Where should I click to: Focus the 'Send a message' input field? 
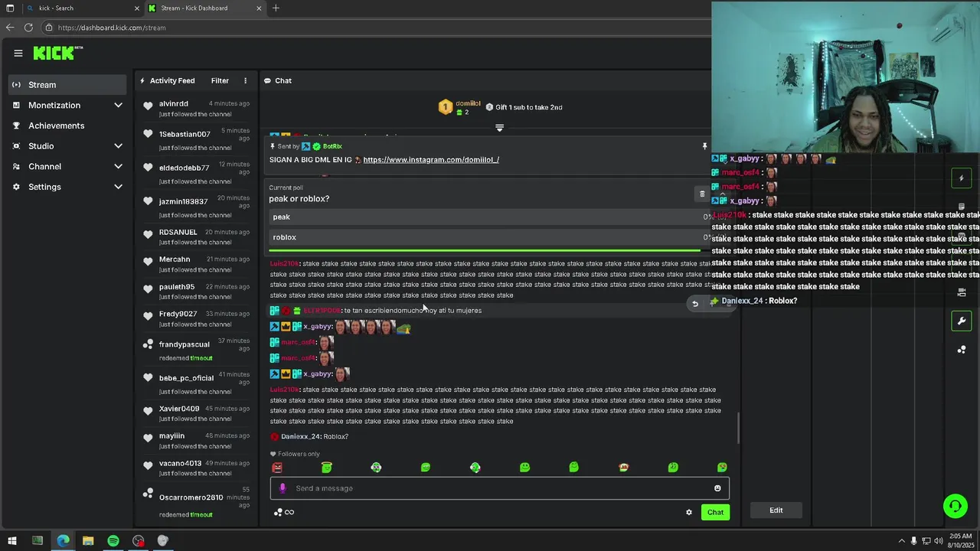coord(498,488)
